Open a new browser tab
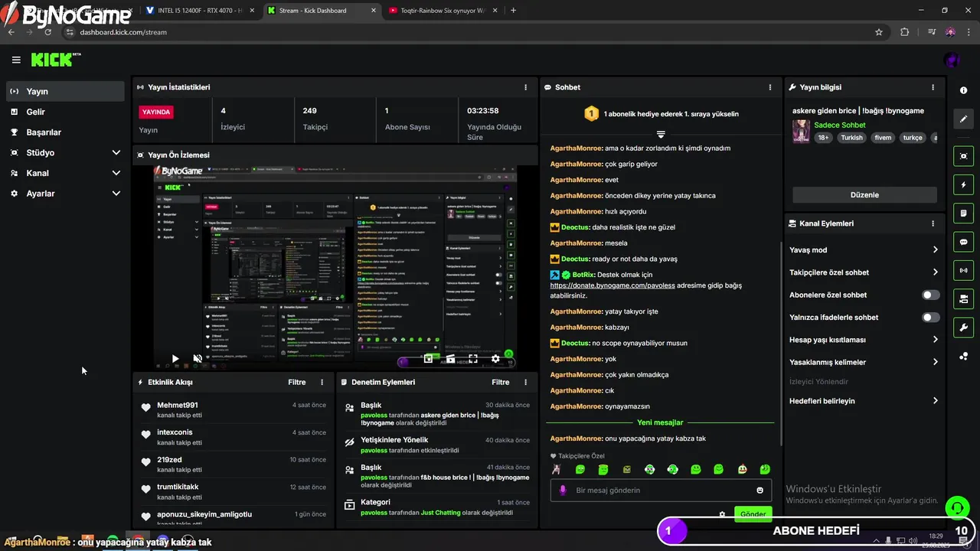This screenshot has height=551, width=980. click(513, 11)
